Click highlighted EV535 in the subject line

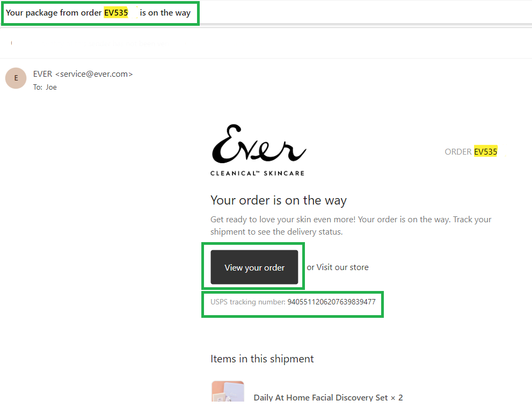[x=116, y=13]
